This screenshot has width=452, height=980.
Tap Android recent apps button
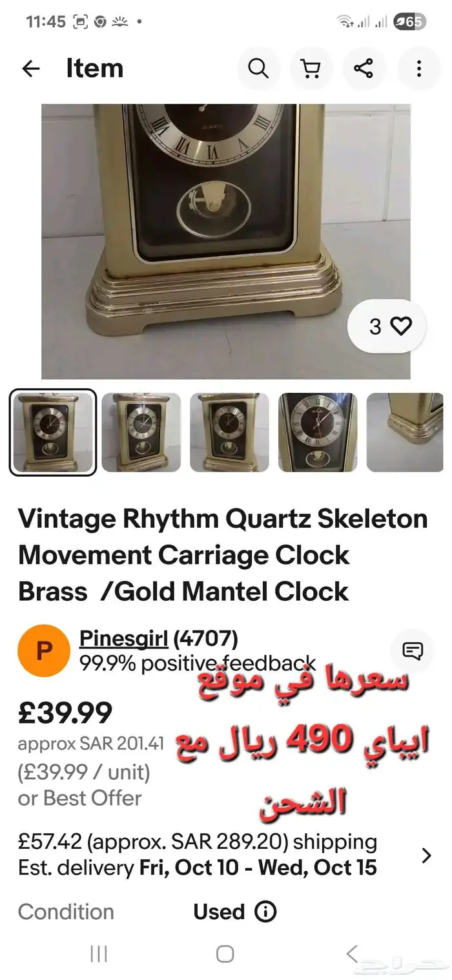pos(99,954)
